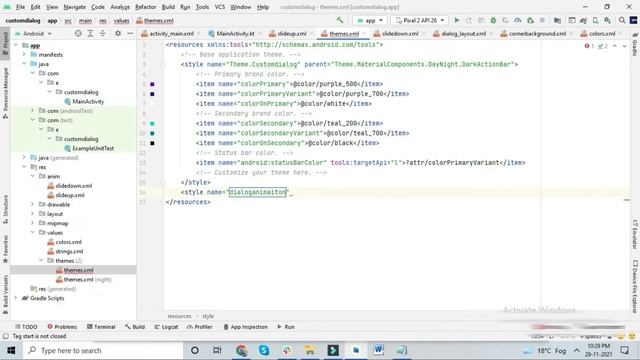Screen dimensions: 640x360
Task: Expand the manifests folder
Action: 24,54
